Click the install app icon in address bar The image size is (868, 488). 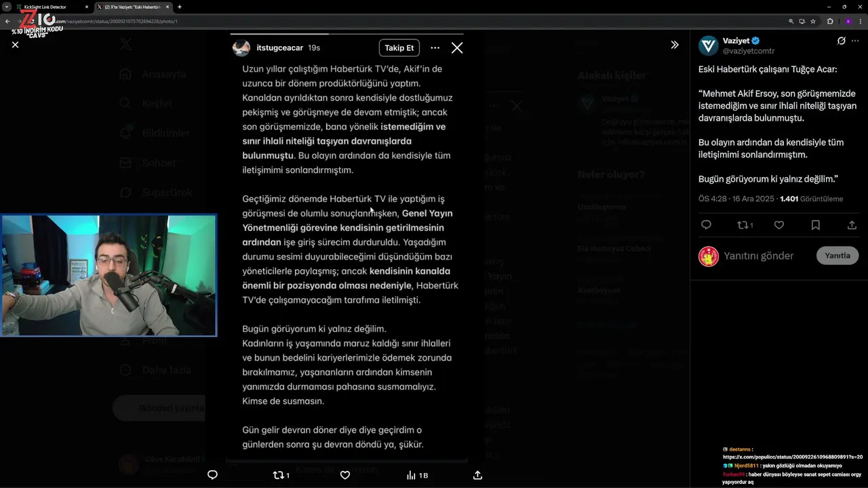click(802, 21)
